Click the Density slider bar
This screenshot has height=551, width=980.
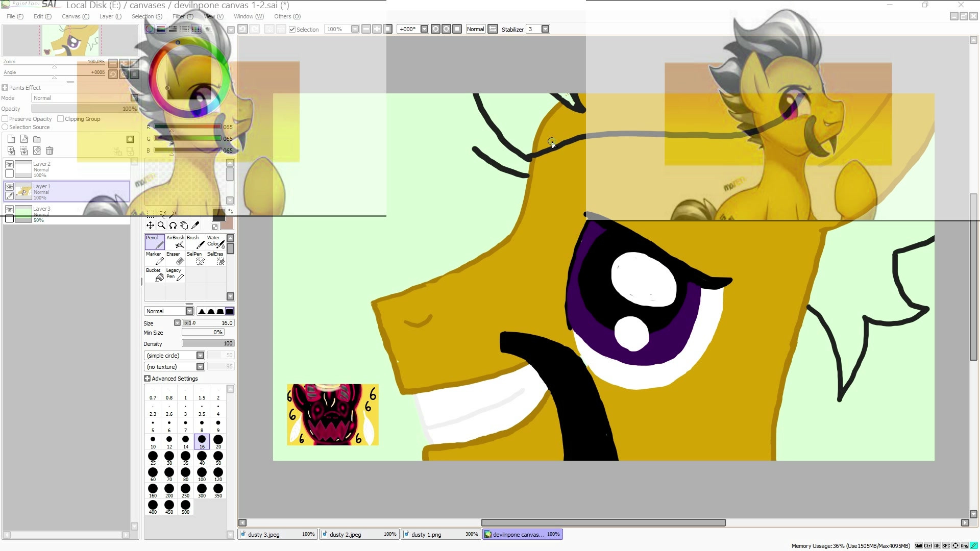(x=208, y=343)
